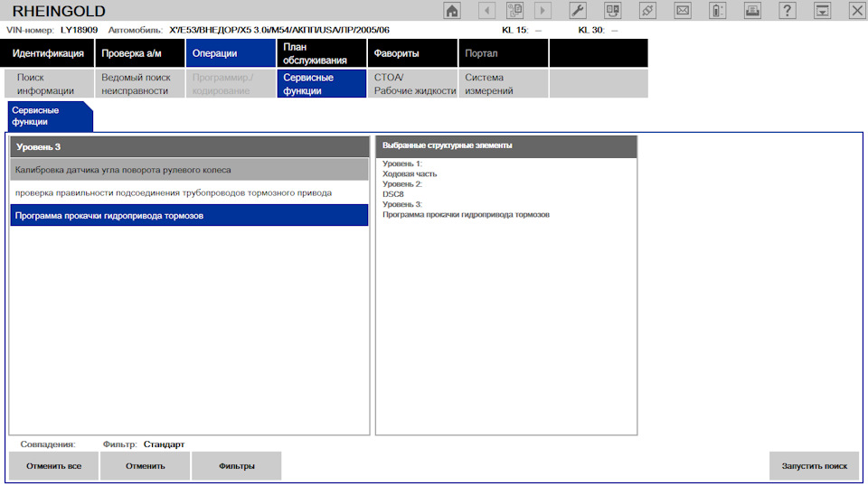Click DSC8 in selected elements
Image resolution: width=868 pixels, height=486 pixels.
[393, 194]
